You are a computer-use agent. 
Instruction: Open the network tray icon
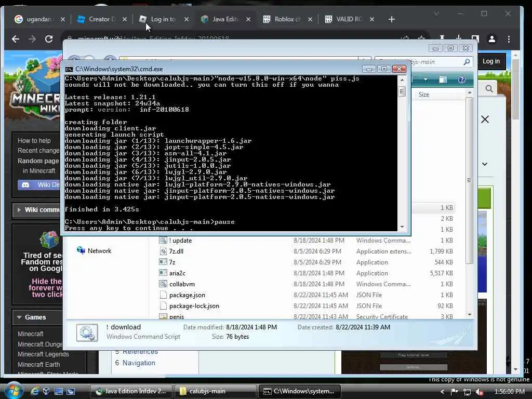pos(467,392)
